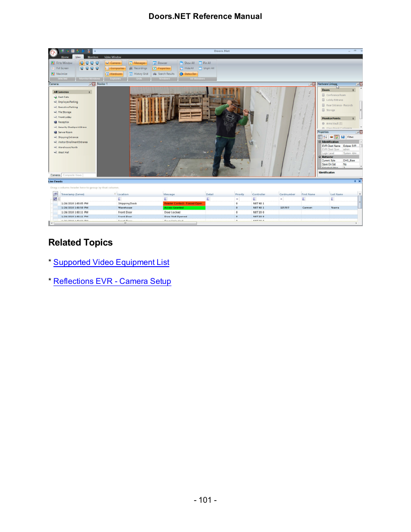The width and height of the screenshot is (411, 532).
Task: Open the Supported Video Equipment List link
Action: [x=111, y=262]
